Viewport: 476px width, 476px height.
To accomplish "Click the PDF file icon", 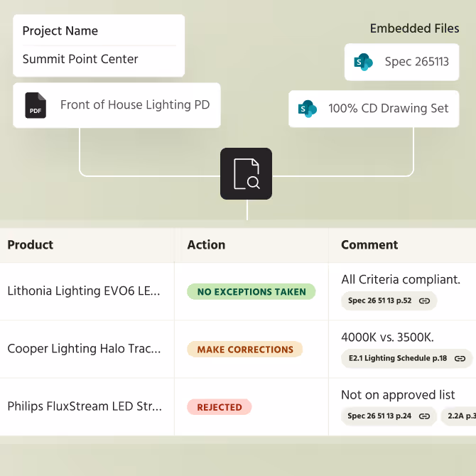I will point(36,105).
